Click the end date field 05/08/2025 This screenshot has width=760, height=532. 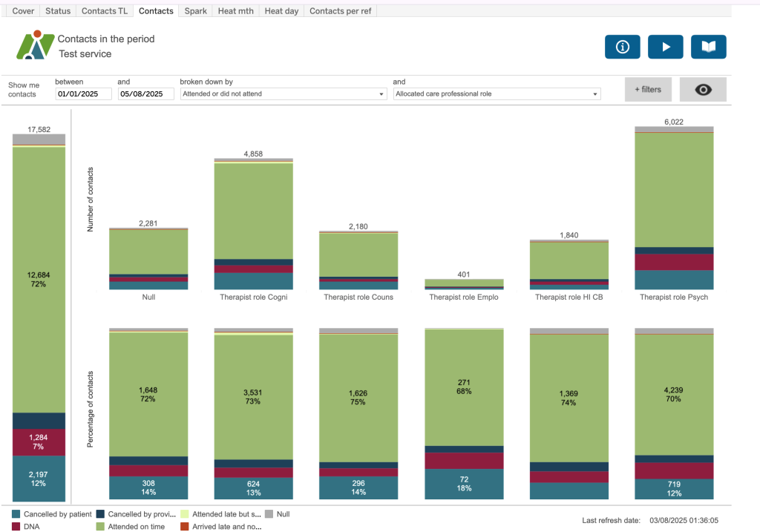(145, 94)
